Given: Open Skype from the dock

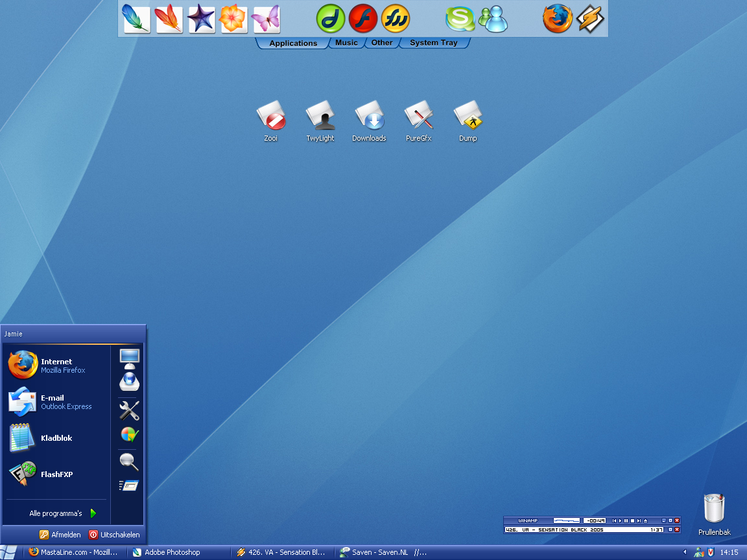Looking at the screenshot, I should click(460, 19).
